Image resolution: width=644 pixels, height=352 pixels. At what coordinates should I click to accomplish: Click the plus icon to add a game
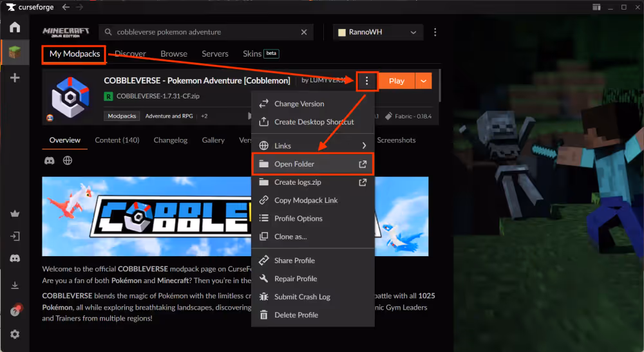click(x=15, y=77)
